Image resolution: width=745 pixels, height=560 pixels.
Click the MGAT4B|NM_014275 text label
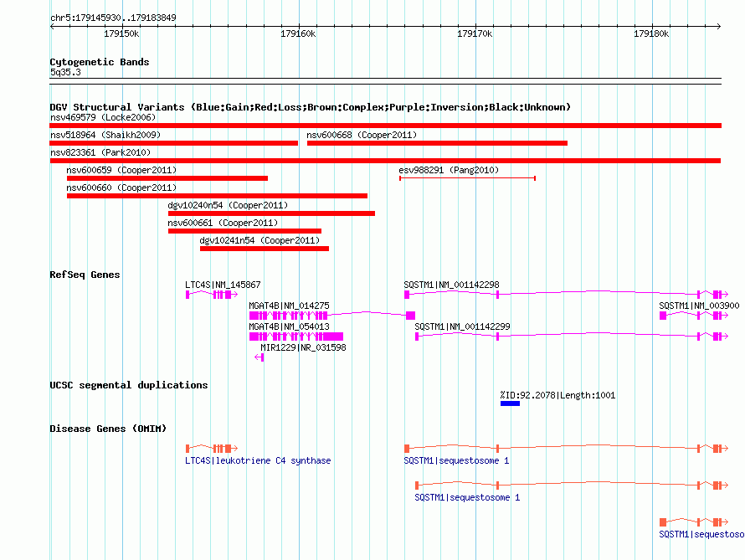pyautogui.click(x=289, y=306)
